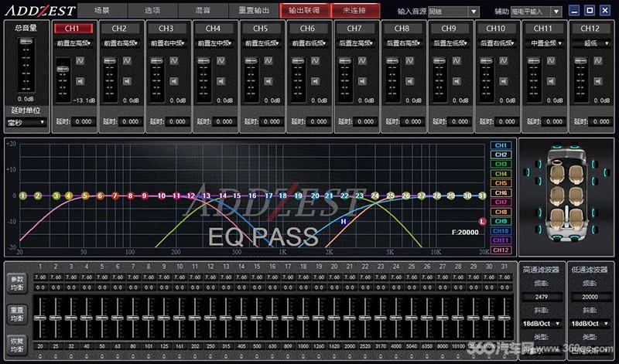Select radio button under 20 Hz band
619x364 pixels.
(40, 356)
